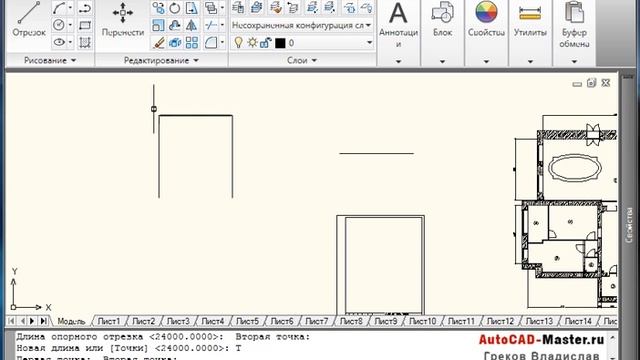Select the Отрезок line tool
This screenshot has height=360, width=640.
coord(29,20)
